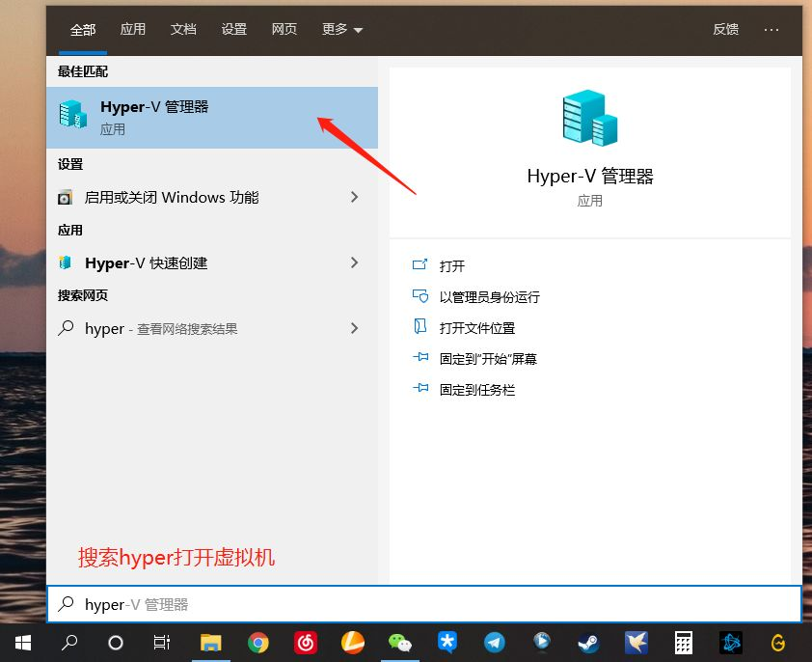Click the pin icon for 固定到任务栏
The height and width of the screenshot is (662, 812).
420,388
